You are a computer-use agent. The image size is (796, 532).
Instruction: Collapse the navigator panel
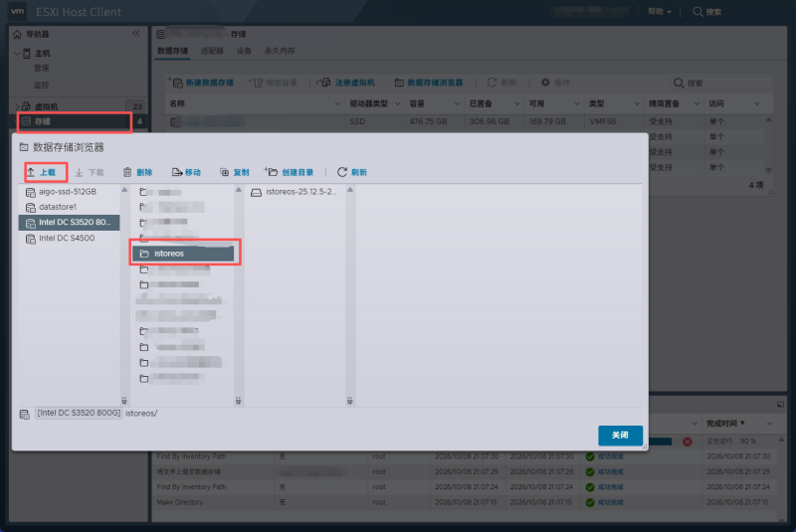[135, 34]
